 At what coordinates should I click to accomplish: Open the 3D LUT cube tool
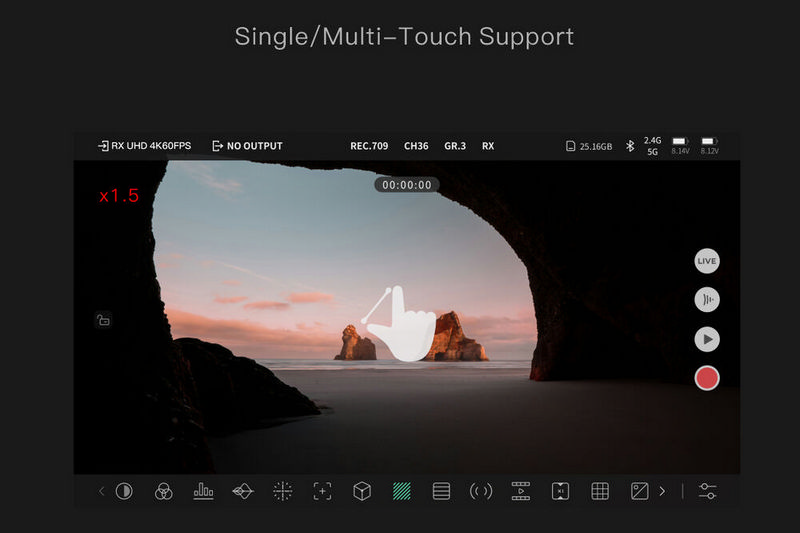[x=362, y=491]
